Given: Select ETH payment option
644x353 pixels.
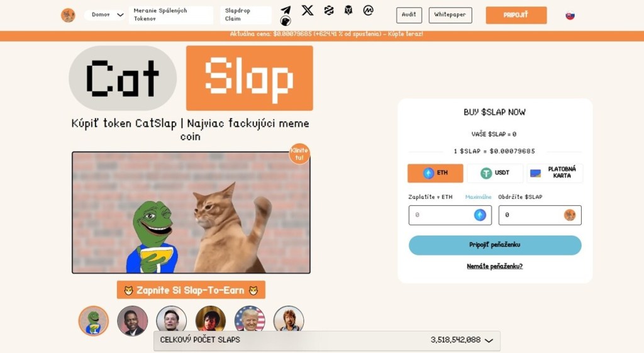Looking at the screenshot, I should (435, 173).
